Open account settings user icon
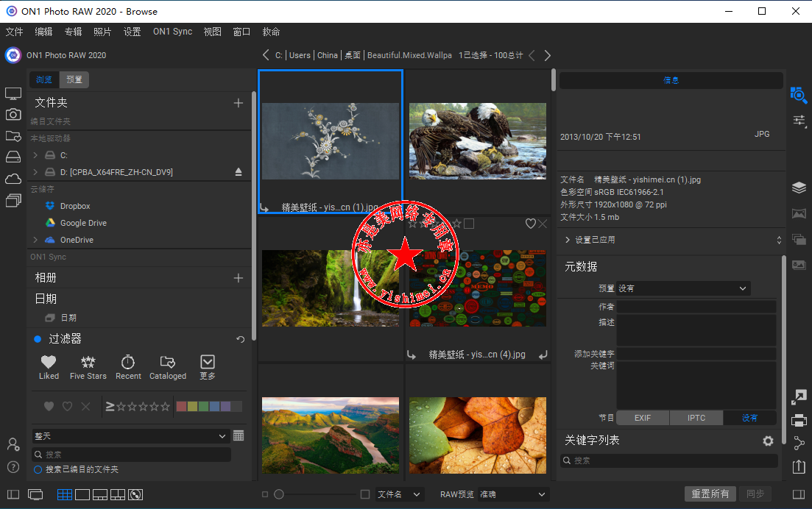The image size is (812, 509). click(x=13, y=444)
